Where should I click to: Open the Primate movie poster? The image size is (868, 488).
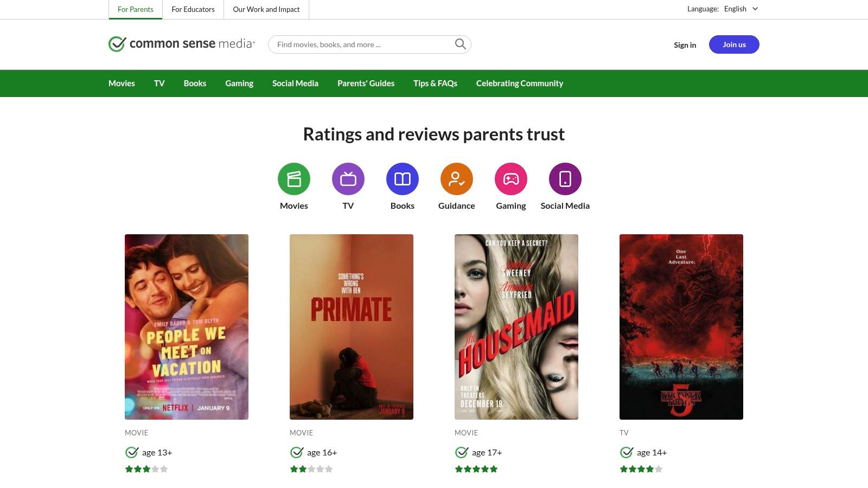352,326
